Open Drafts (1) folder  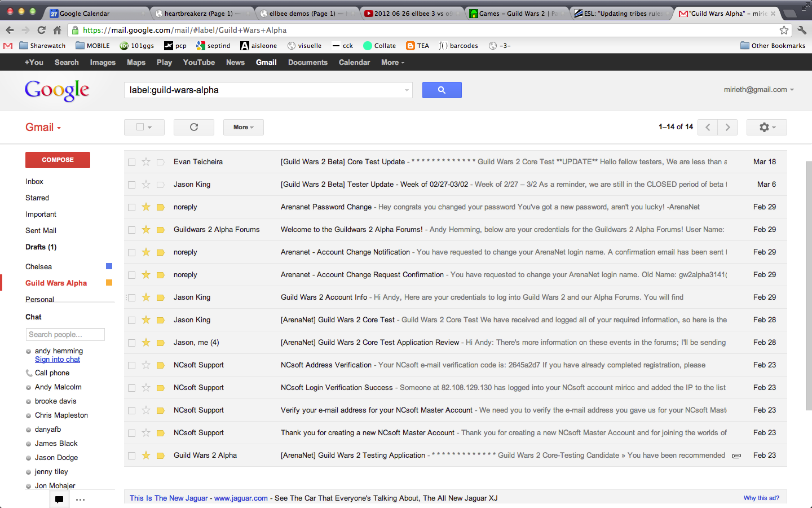41,247
